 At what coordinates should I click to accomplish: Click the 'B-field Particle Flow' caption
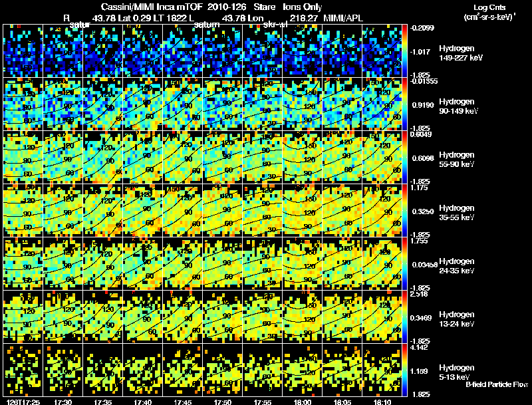pyautogui.click(x=497, y=384)
